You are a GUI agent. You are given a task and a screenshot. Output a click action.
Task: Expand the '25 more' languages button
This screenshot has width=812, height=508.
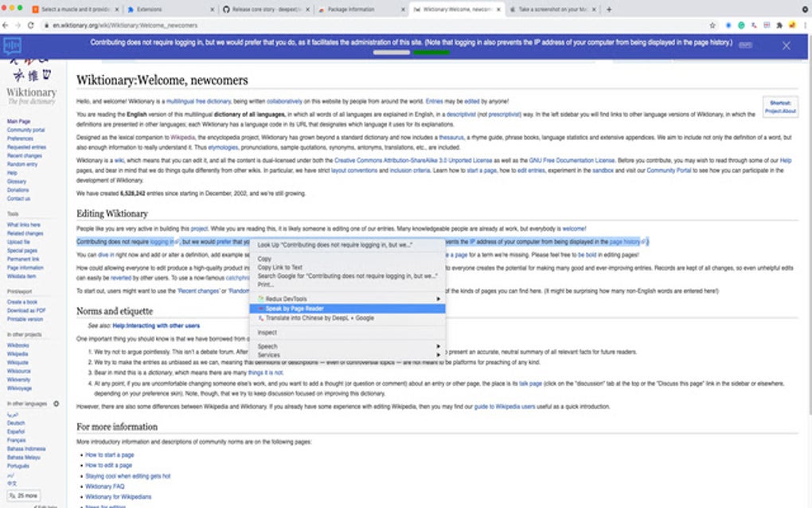24,495
